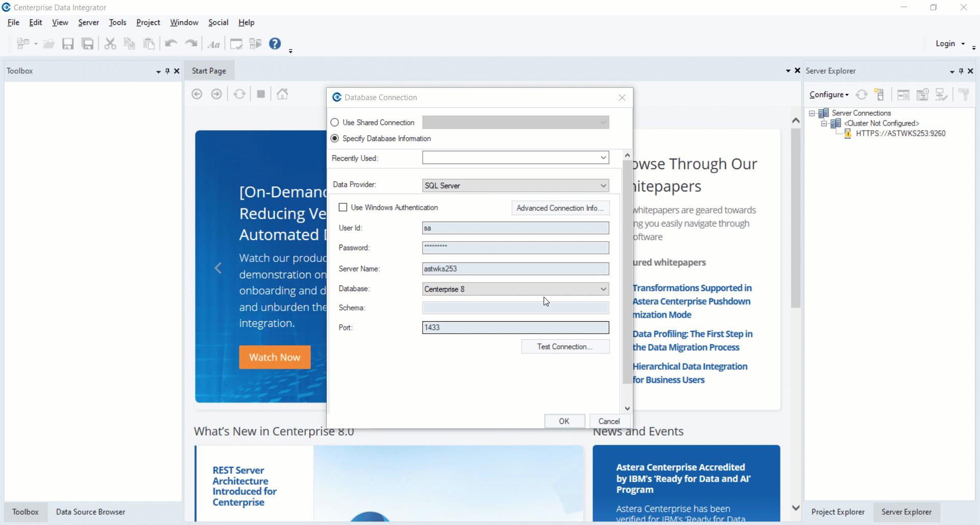
Task: Click the Undo arrow icon
Action: click(170, 44)
